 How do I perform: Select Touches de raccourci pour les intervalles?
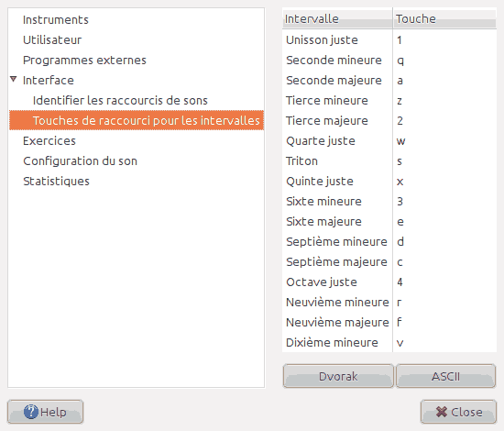click(x=137, y=120)
